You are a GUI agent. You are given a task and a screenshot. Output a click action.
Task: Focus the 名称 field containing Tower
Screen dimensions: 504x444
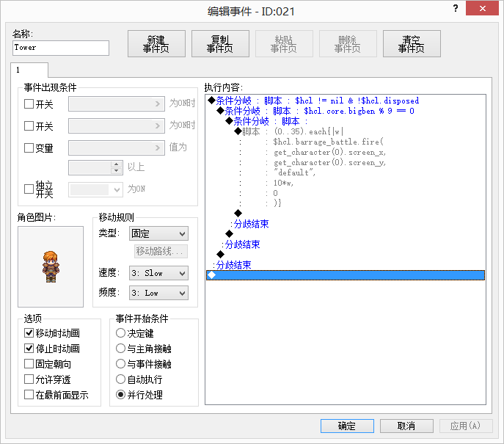[61, 48]
